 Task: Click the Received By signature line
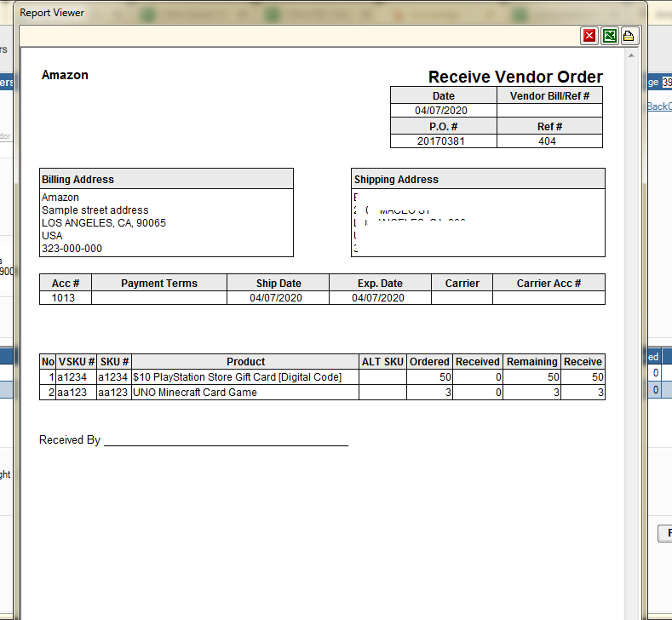(x=226, y=440)
